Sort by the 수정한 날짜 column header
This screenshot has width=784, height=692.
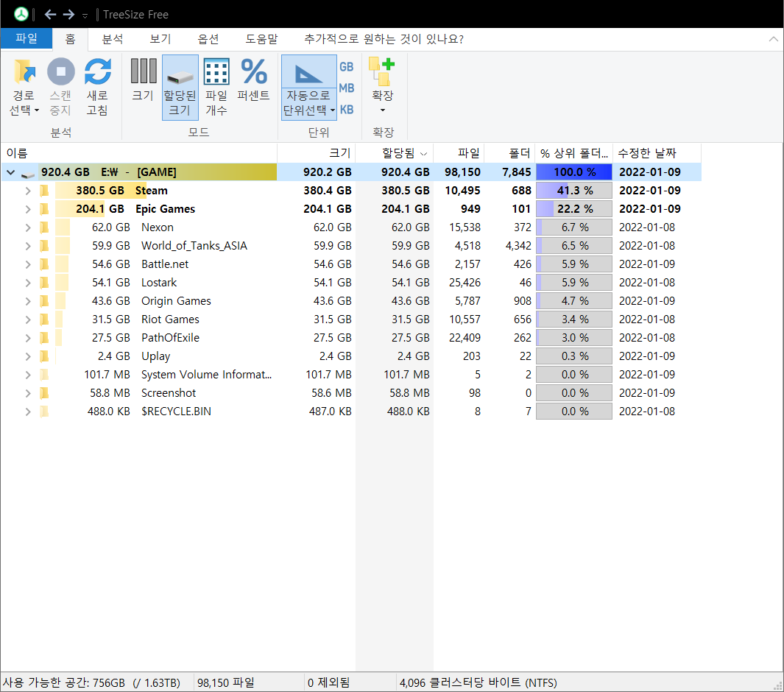(x=657, y=153)
